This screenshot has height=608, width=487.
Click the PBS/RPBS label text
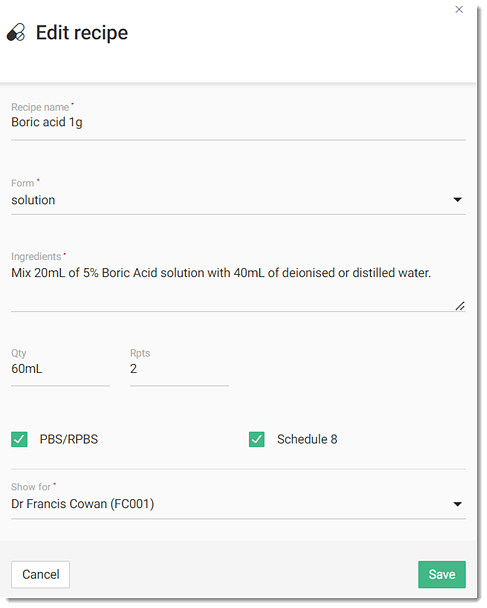click(69, 439)
